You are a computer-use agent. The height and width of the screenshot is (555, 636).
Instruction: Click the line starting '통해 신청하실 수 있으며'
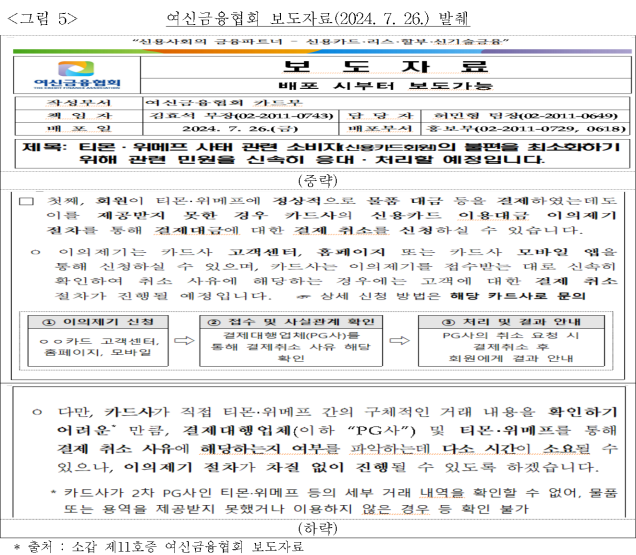click(x=336, y=267)
